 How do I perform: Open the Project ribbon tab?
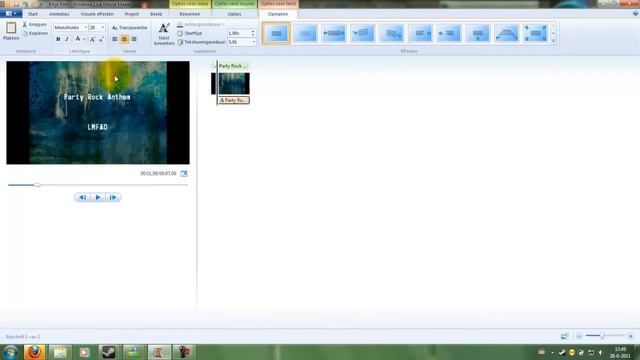coord(131,14)
